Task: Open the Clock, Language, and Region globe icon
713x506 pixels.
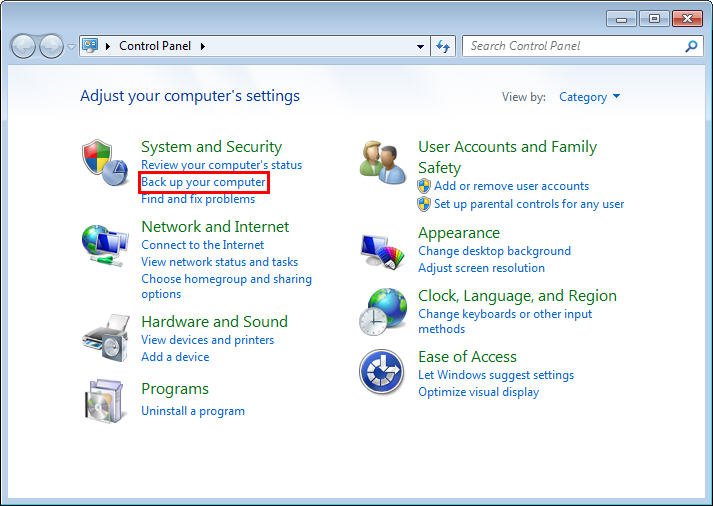Action: click(x=382, y=311)
